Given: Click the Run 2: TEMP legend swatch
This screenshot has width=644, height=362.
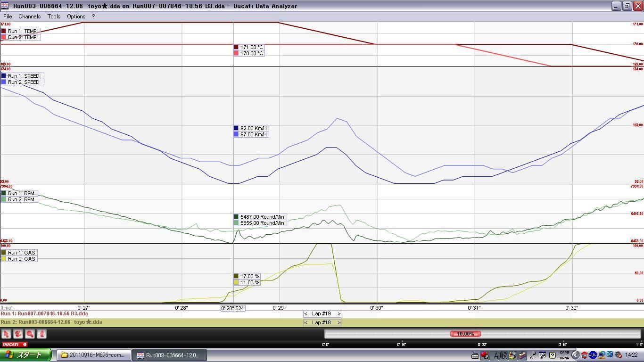Looking at the screenshot, I should (4, 37).
